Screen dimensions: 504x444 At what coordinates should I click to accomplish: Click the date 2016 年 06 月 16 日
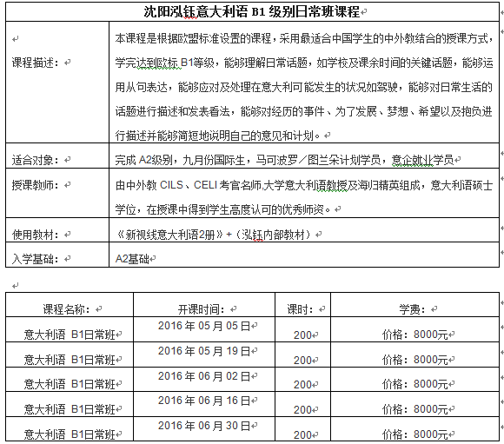pos(204,401)
